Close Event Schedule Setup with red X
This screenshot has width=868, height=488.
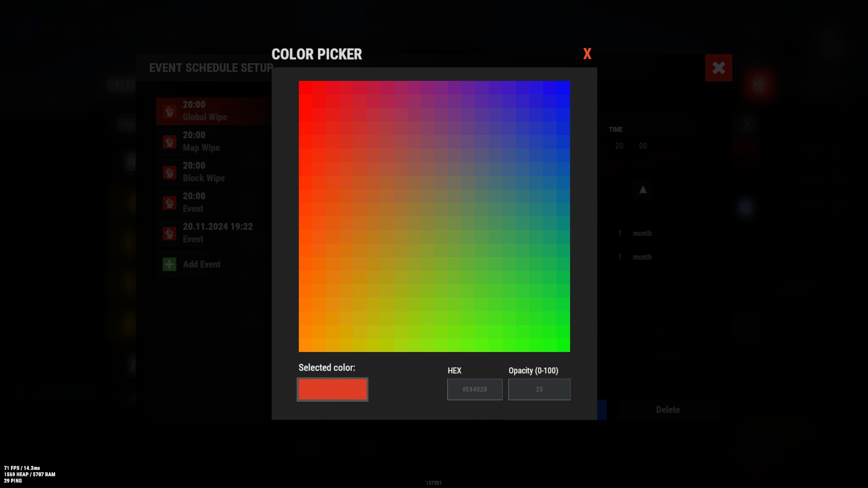pyautogui.click(x=718, y=68)
